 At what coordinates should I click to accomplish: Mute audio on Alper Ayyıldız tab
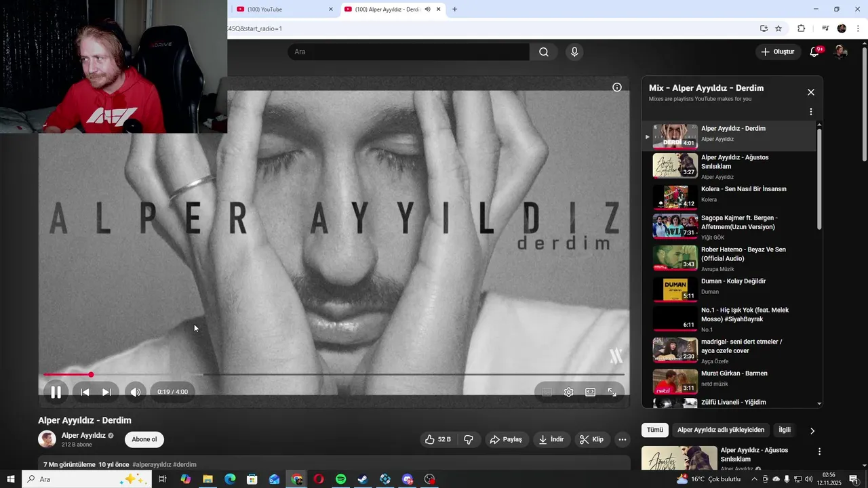pyautogui.click(x=427, y=9)
